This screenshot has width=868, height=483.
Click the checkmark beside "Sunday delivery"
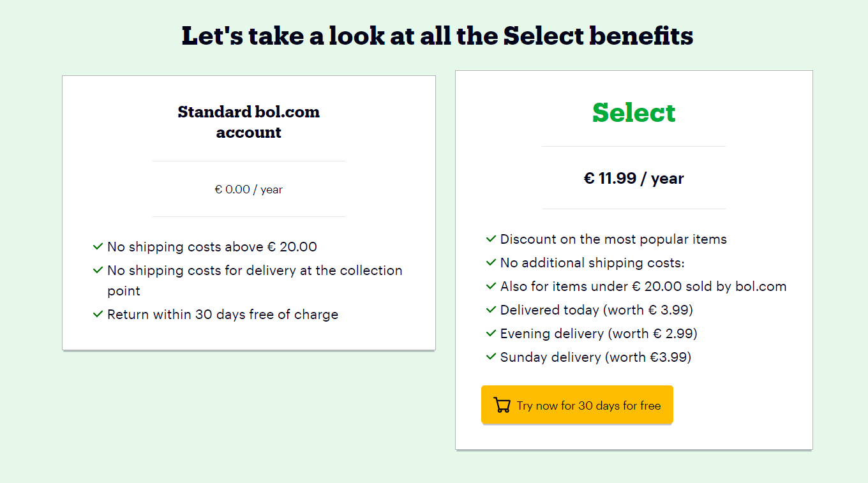click(x=490, y=357)
